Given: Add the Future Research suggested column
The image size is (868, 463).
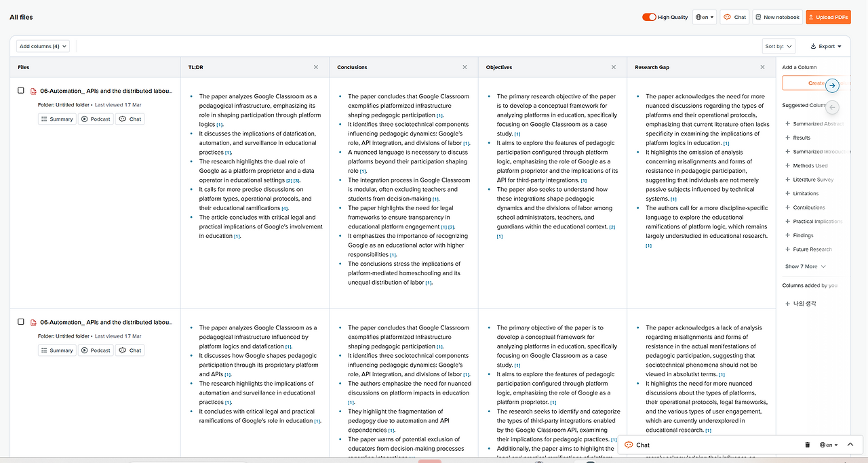Looking at the screenshot, I should 808,249.
